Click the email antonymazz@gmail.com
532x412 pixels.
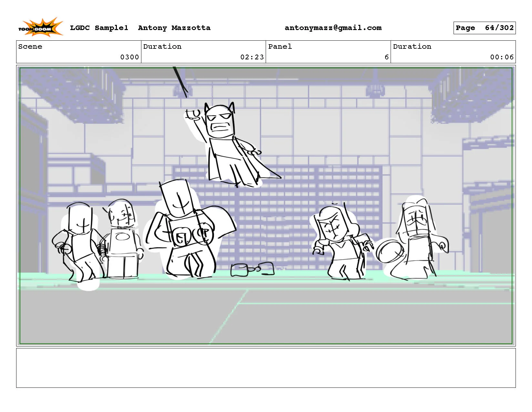[333, 28]
